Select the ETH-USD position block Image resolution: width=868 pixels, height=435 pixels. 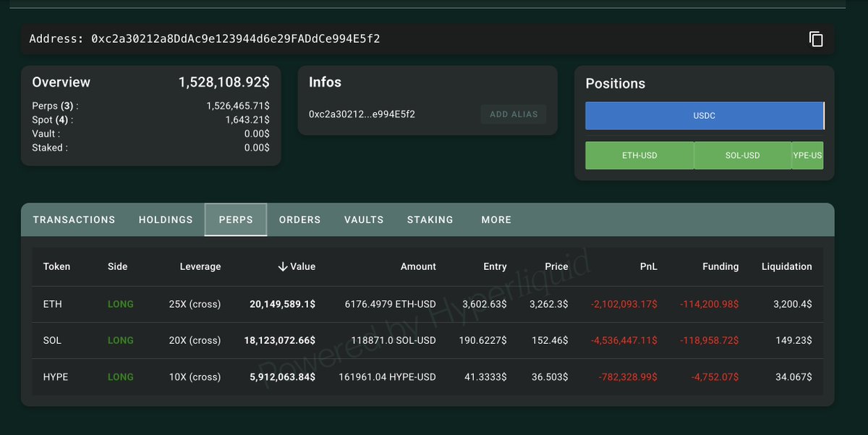click(639, 155)
